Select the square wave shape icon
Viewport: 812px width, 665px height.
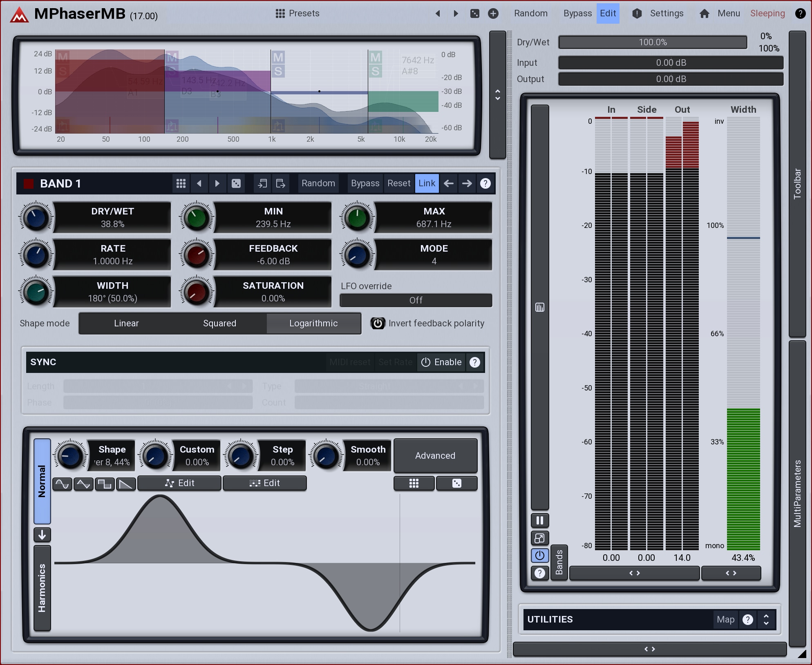pos(105,484)
